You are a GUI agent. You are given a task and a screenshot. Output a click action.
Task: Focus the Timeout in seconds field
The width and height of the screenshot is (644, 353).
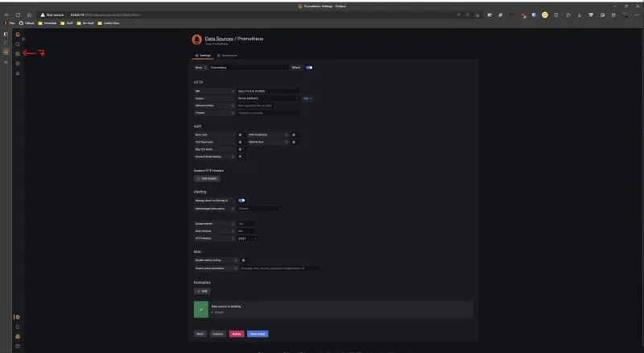pyautogui.click(x=268, y=113)
